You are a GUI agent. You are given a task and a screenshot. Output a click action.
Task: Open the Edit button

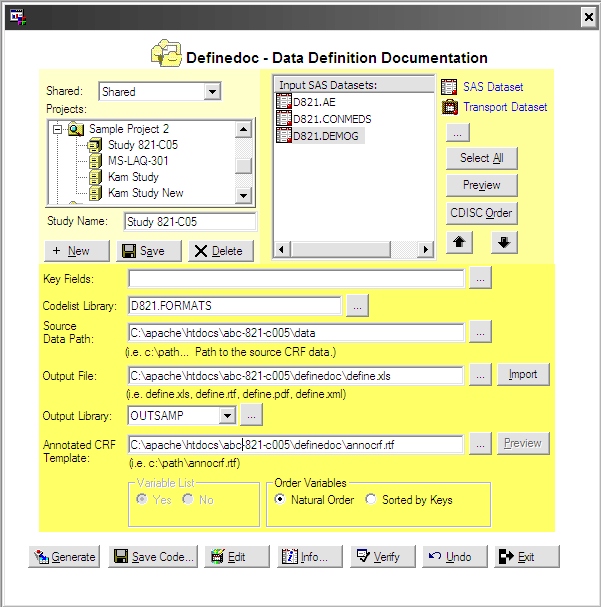pyautogui.click(x=237, y=557)
